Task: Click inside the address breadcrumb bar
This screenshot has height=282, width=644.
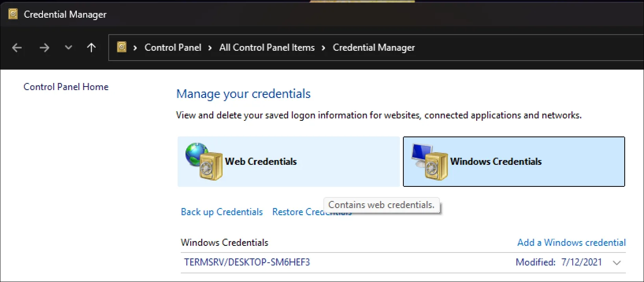Action: (x=512, y=47)
